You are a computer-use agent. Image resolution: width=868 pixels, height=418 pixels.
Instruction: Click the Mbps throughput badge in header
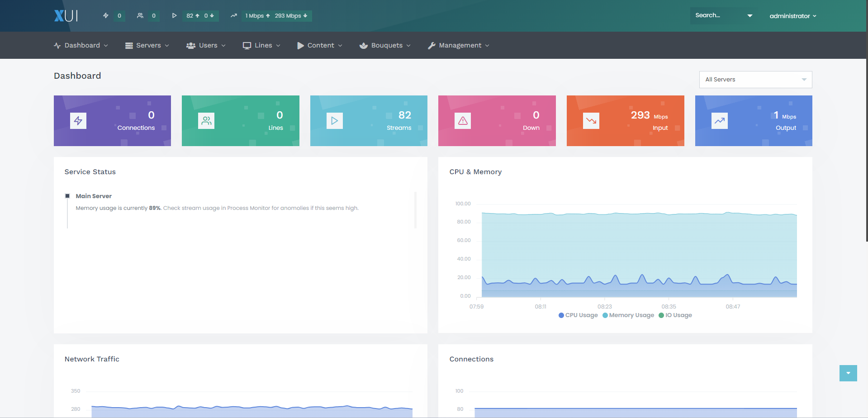click(276, 16)
